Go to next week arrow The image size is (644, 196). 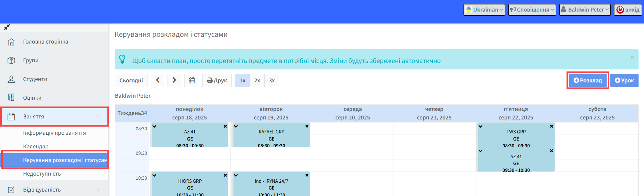click(174, 80)
